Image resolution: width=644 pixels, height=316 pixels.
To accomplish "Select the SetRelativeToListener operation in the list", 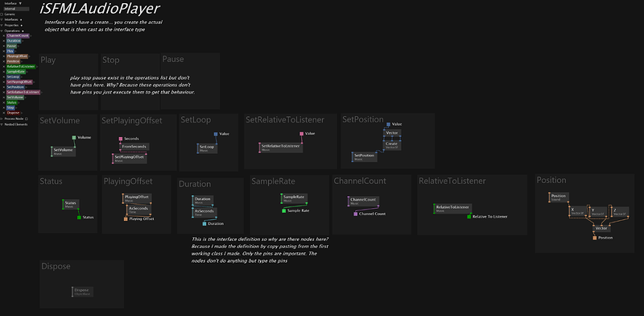I will (x=23, y=92).
